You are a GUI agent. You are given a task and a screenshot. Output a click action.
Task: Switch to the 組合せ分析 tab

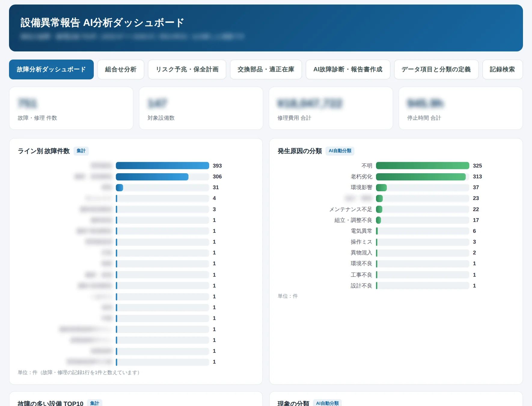coord(121,69)
